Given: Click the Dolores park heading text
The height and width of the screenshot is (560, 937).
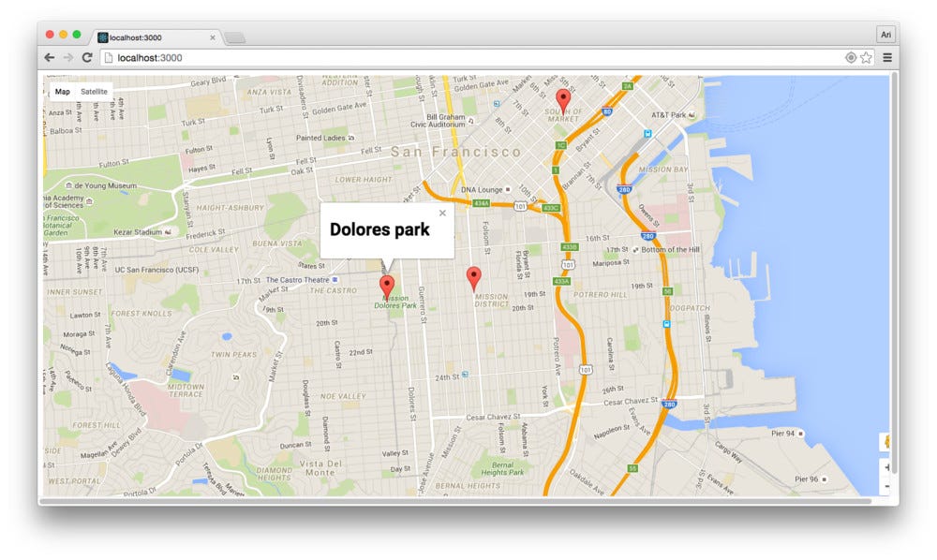Looking at the screenshot, I should click(379, 229).
